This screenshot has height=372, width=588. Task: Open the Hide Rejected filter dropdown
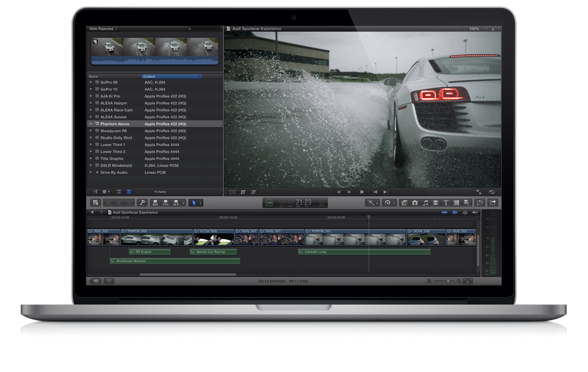tap(102, 27)
